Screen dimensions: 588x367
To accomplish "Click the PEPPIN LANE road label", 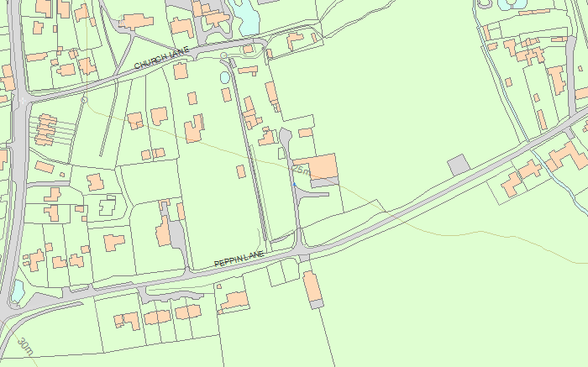I will tap(239, 259).
